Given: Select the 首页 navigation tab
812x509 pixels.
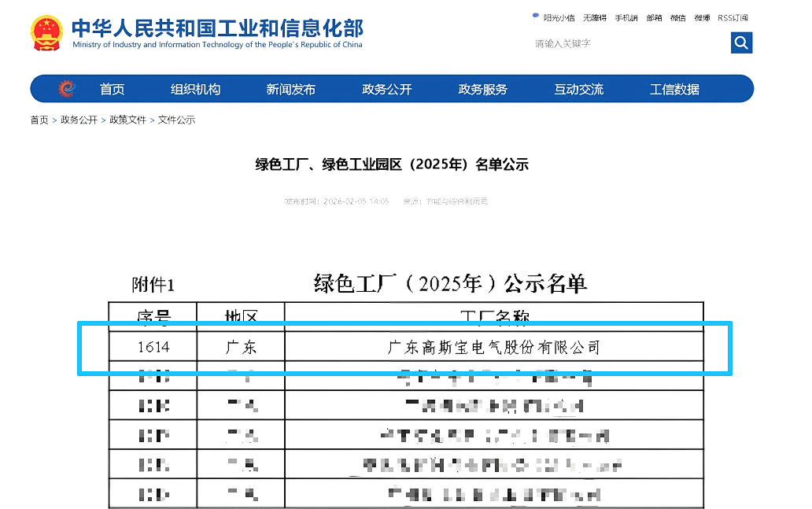Looking at the screenshot, I should coord(112,89).
